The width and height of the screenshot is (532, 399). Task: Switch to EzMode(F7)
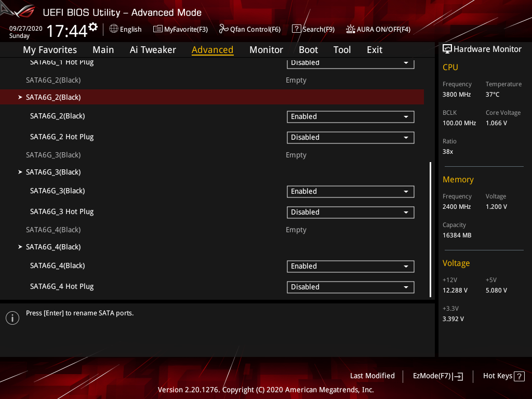pyautogui.click(x=437, y=376)
